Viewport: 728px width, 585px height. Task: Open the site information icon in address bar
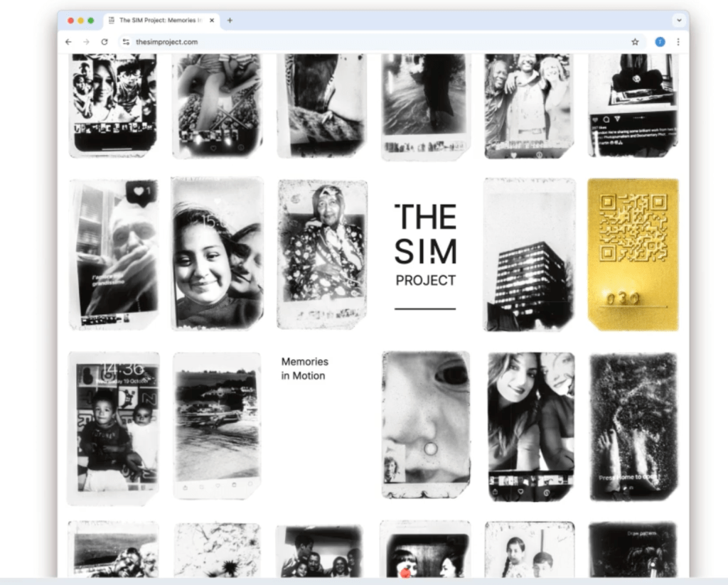[x=126, y=42]
